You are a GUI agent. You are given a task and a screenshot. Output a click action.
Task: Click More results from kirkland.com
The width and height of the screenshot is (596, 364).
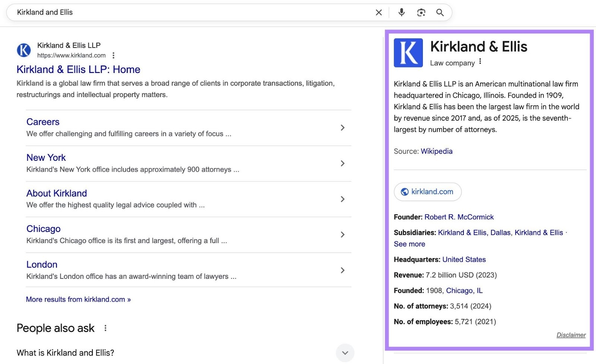(x=77, y=299)
